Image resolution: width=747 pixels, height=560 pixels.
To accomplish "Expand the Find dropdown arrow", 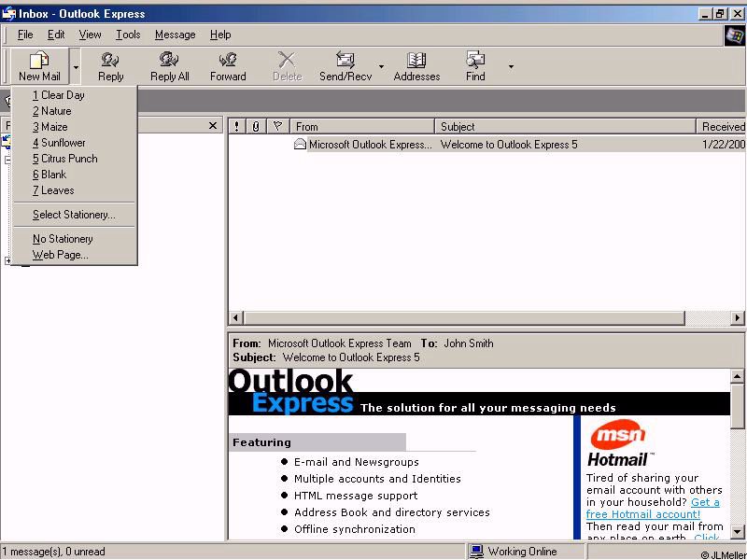I will (511, 66).
